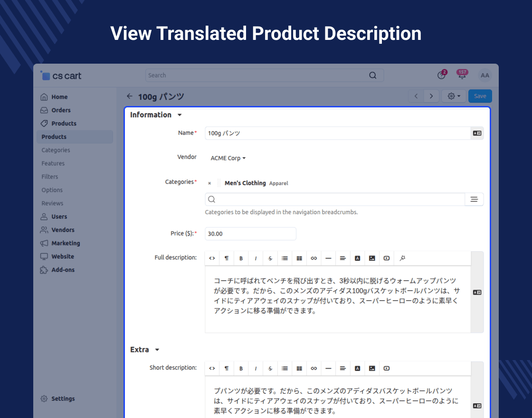Remove the Men's Clothing category
The height and width of the screenshot is (418, 532).
(x=209, y=183)
